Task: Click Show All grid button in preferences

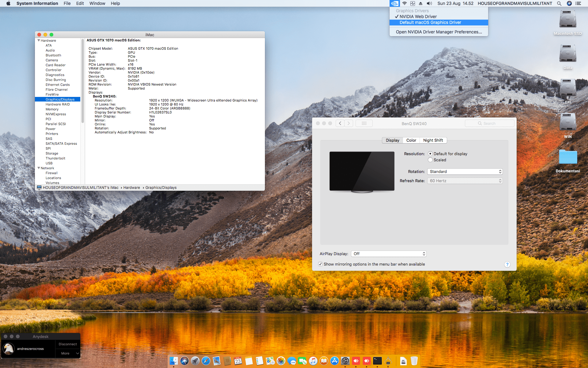Action: 364,123
